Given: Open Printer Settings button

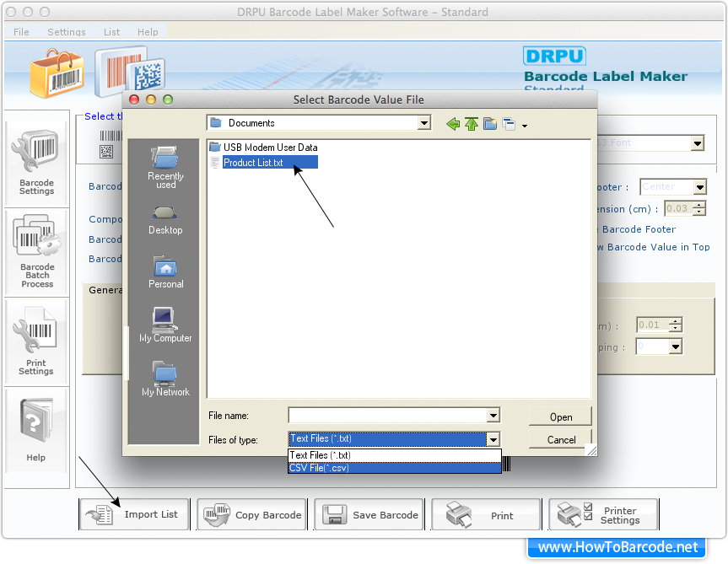Looking at the screenshot, I should click(603, 514).
